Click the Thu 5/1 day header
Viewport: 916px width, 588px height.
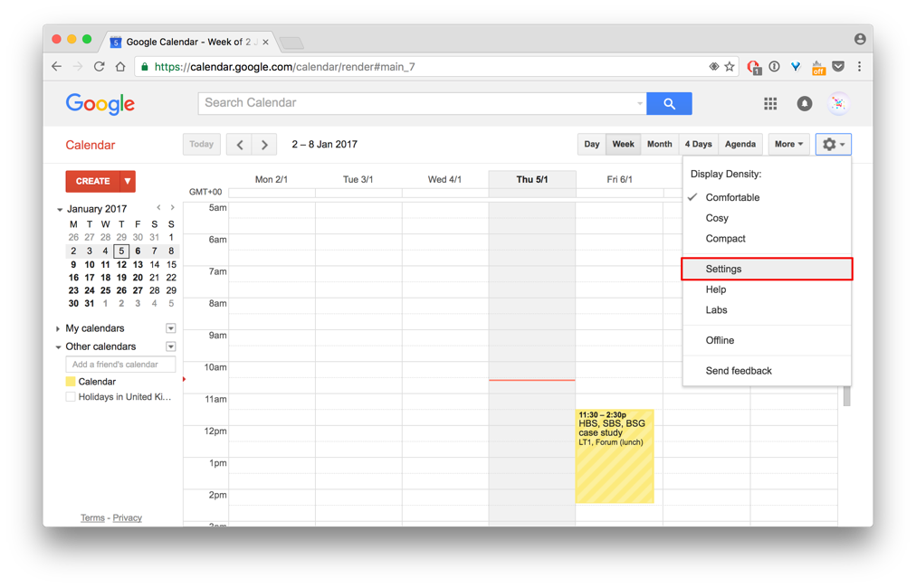click(x=532, y=179)
